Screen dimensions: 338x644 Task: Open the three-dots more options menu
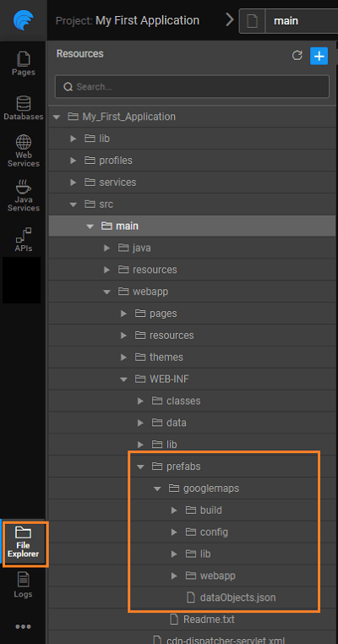(23, 627)
